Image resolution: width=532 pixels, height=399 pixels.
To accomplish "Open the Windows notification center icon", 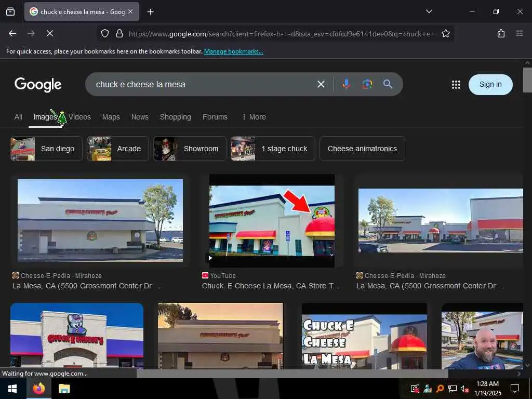I will (x=515, y=389).
